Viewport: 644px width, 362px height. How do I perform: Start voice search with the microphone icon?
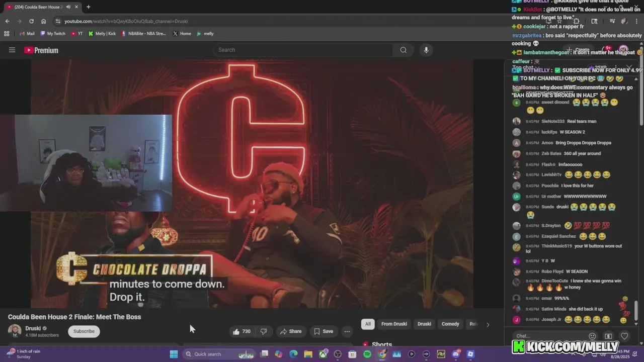click(426, 50)
